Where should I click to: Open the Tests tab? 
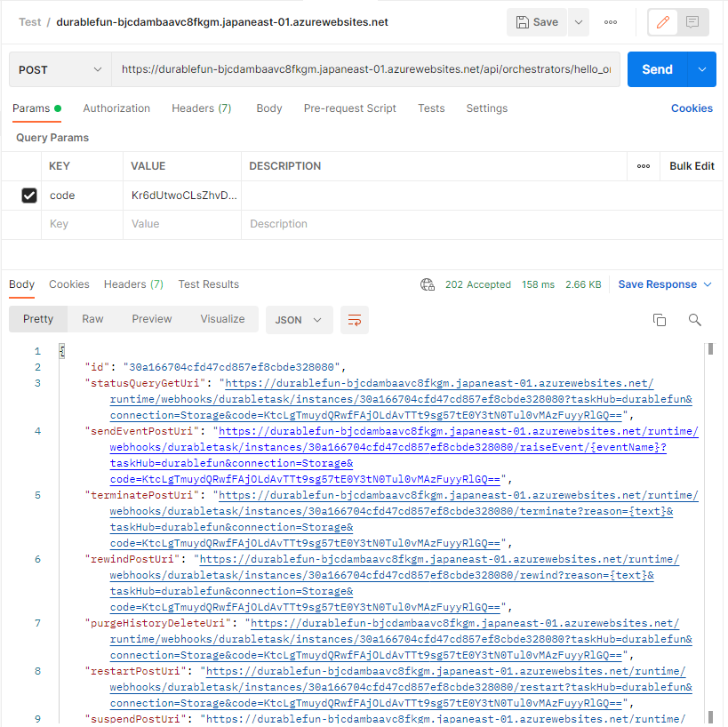431,108
